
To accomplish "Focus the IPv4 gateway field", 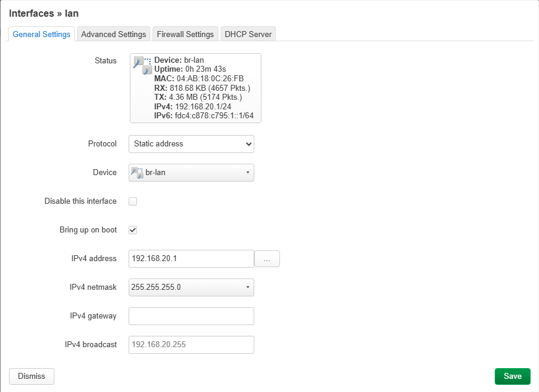I will (191, 316).
